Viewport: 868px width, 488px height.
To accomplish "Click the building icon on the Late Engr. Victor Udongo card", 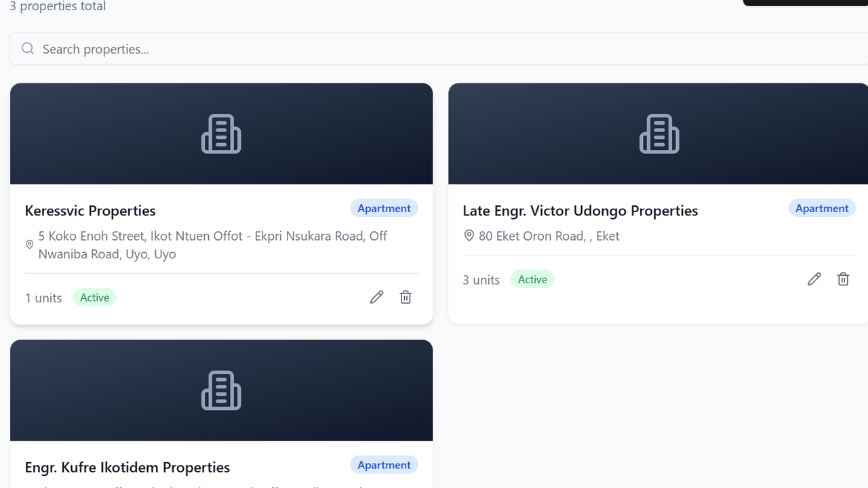I will coord(659,134).
